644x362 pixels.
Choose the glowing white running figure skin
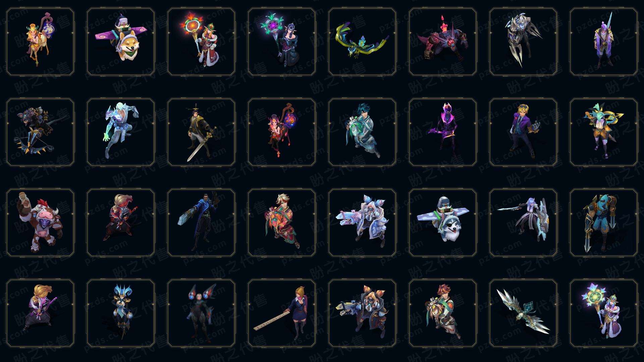pos(121,132)
